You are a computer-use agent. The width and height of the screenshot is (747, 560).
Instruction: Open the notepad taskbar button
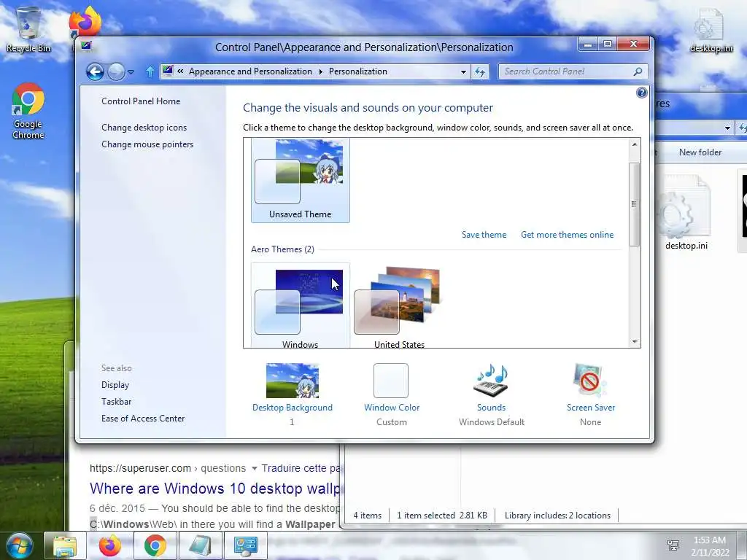(x=200, y=545)
